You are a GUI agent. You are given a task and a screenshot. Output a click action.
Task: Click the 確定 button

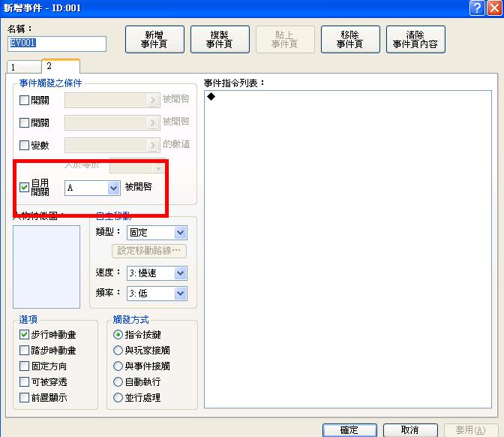pyautogui.click(x=349, y=430)
